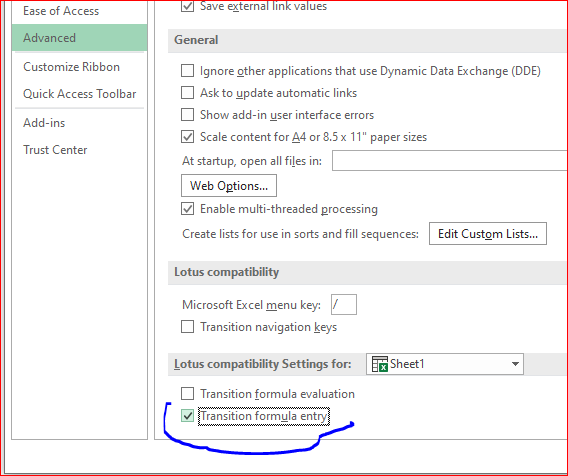Click the Web Options button
This screenshot has width=568, height=476.
coord(229,185)
